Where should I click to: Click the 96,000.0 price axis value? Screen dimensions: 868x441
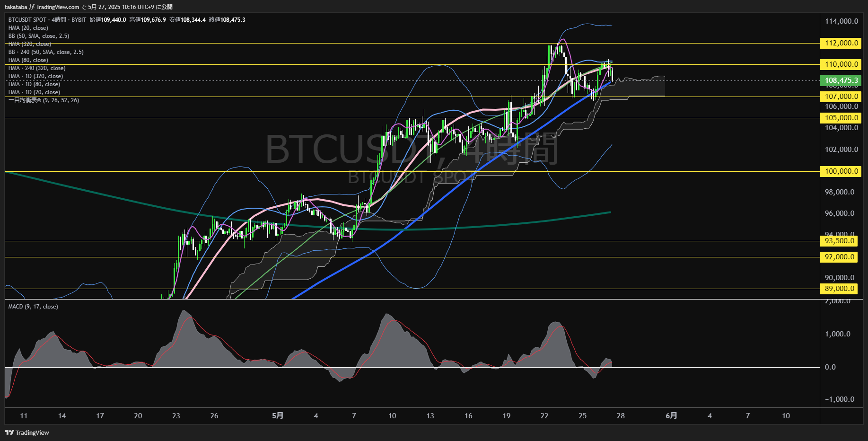pyautogui.click(x=840, y=213)
